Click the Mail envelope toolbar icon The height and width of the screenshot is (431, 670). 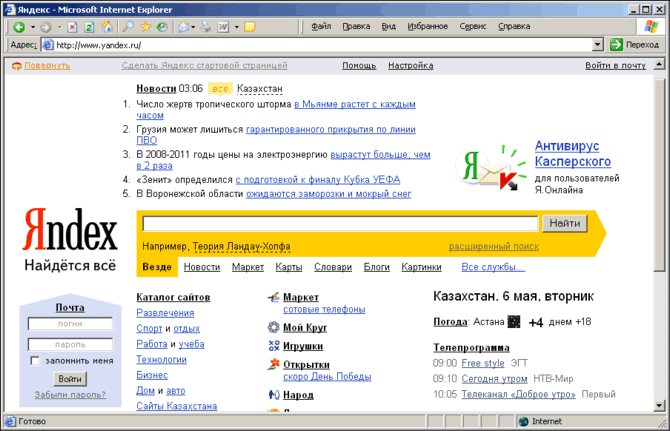(x=184, y=27)
